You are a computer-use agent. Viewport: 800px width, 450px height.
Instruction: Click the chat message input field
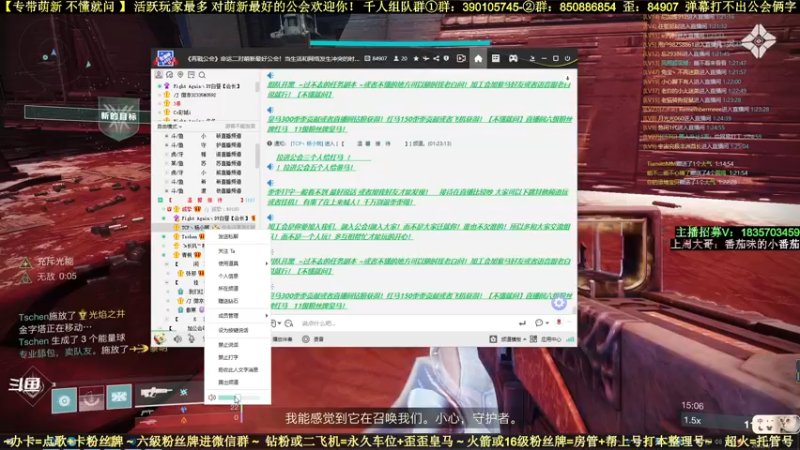tap(407, 323)
